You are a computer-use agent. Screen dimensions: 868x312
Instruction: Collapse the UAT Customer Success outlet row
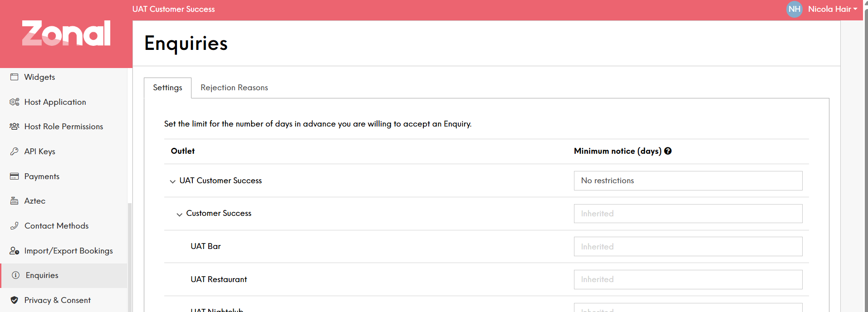click(172, 181)
